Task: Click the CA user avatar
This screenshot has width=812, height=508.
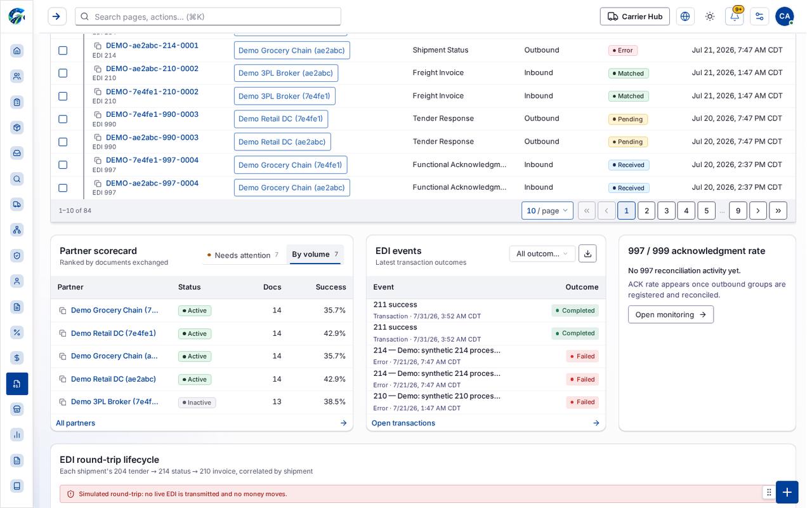Action: pyautogui.click(x=784, y=17)
